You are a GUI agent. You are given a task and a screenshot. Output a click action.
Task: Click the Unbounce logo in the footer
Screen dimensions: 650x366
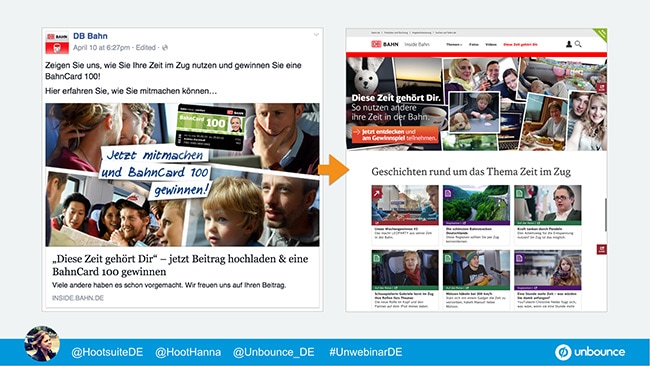[590, 352]
